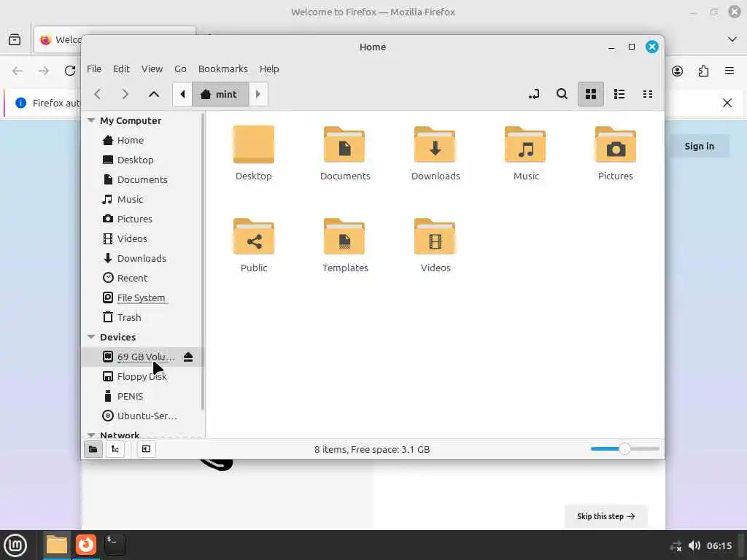Select the Videos folder icon in the main pane

pos(435,236)
